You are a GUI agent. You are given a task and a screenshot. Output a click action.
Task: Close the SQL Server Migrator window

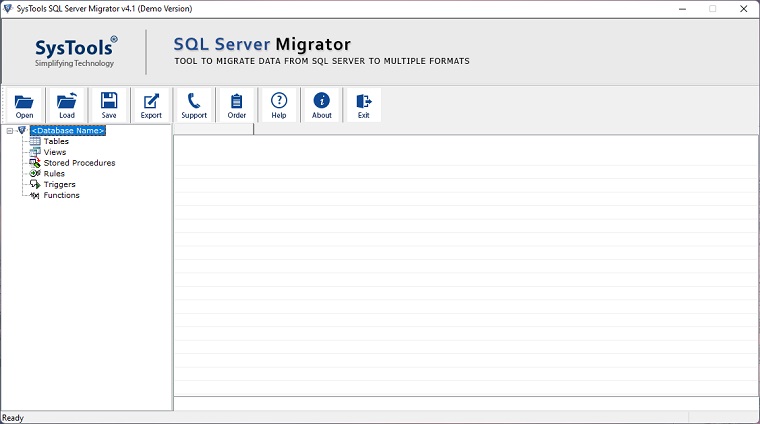pyautogui.click(x=744, y=9)
